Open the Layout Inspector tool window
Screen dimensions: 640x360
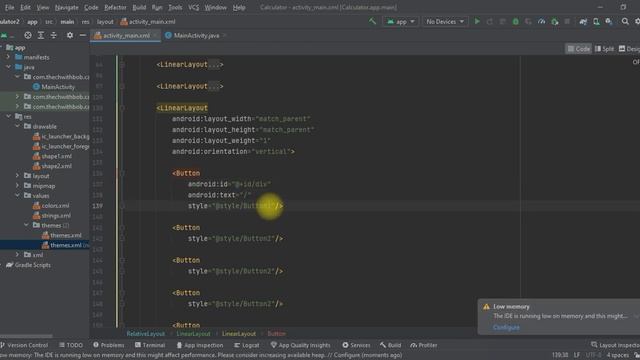[615, 345]
